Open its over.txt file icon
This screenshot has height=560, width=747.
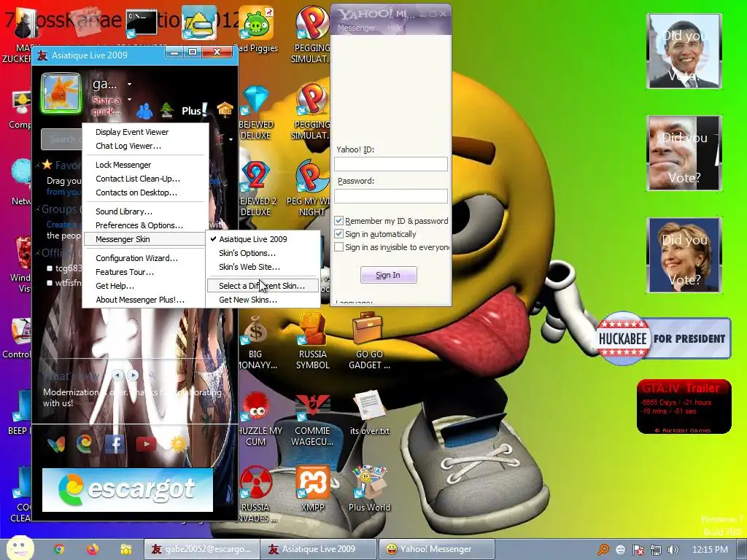click(x=370, y=413)
